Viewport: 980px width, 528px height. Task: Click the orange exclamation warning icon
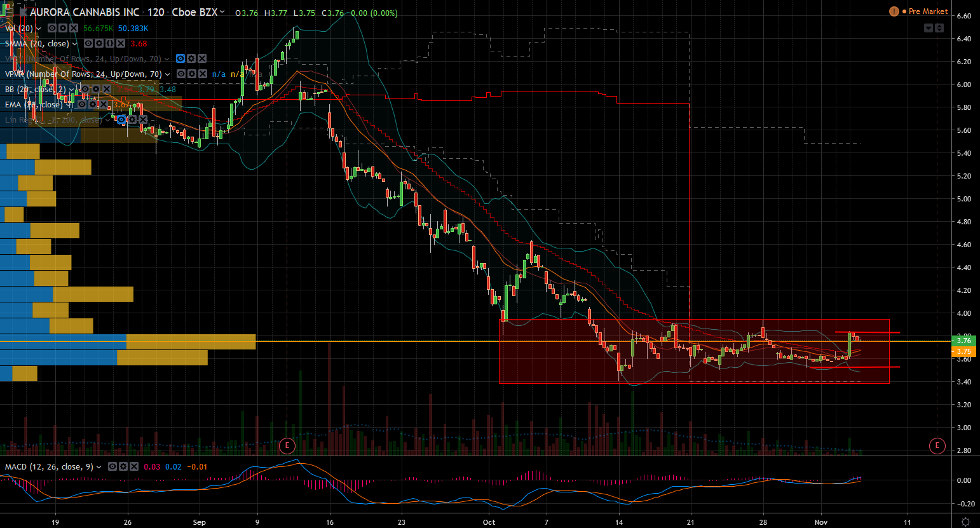coord(894,11)
